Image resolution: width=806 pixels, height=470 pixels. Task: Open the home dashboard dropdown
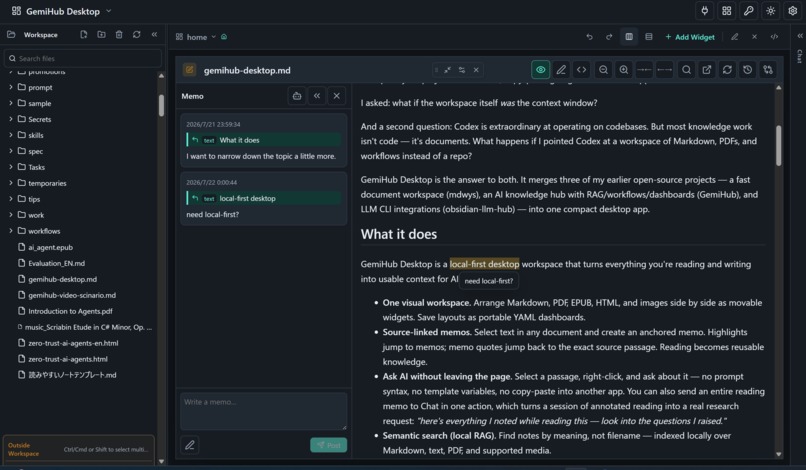196,37
